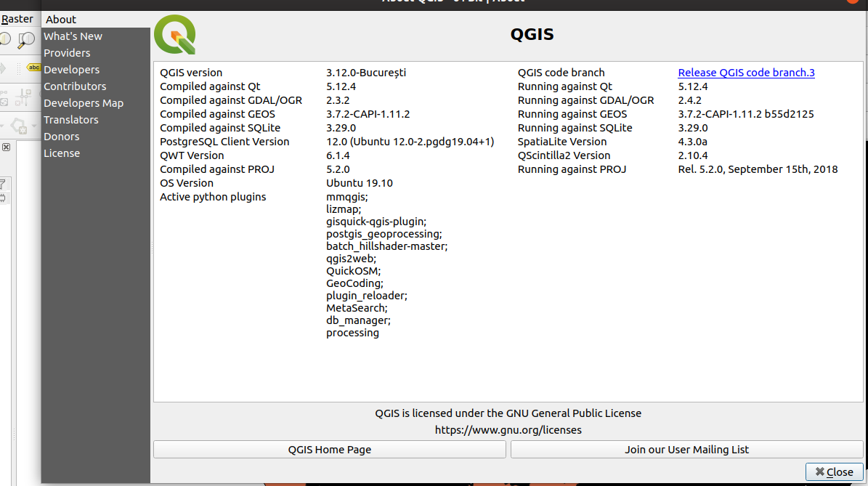Click the 'Running against PROJ' label
This screenshot has height=486, width=868.
point(572,169)
